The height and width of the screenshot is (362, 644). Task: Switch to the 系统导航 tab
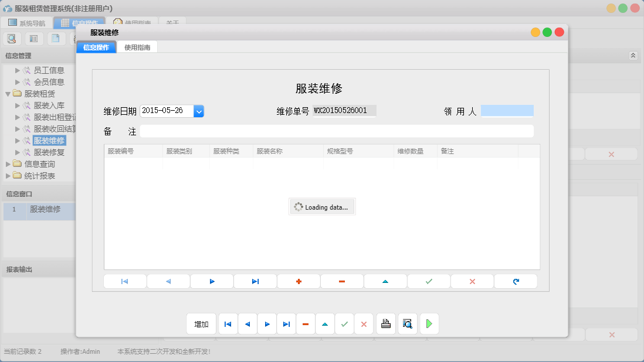[x=26, y=22]
